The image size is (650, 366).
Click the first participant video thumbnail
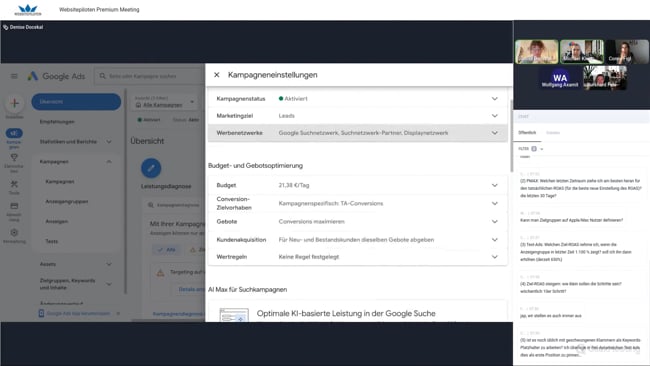click(x=537, y=52)
